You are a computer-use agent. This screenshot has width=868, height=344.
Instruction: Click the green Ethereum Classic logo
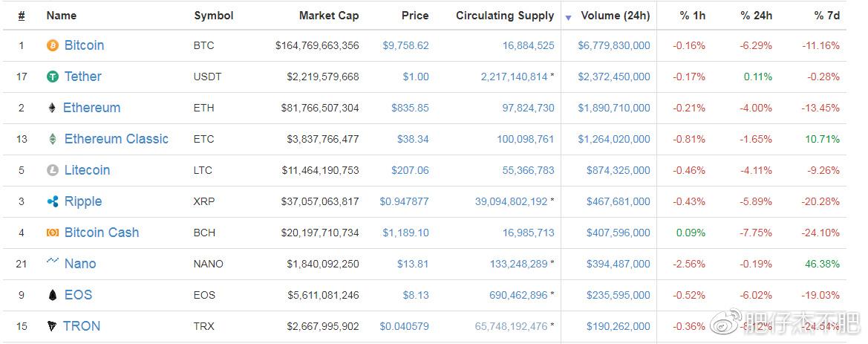[53, 139]
